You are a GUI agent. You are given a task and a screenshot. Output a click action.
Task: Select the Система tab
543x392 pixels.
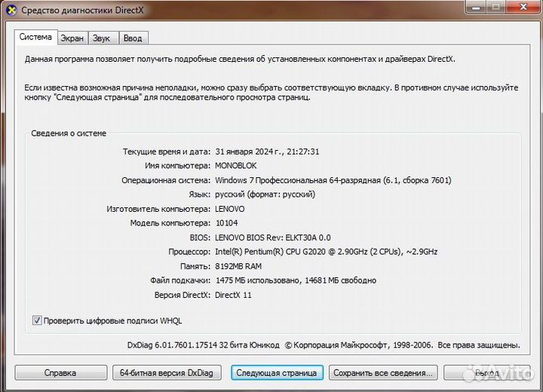pyautogui.click(x=35, y=37)
